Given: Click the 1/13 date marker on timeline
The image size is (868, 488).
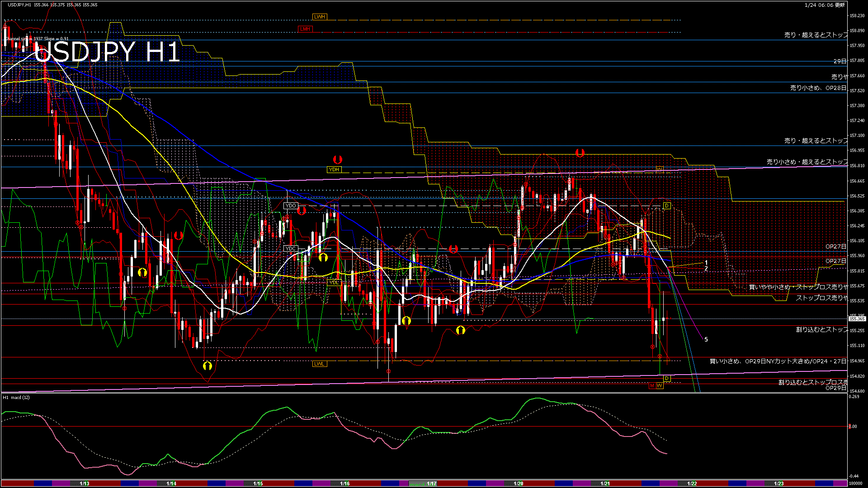Looking at the screenshot, I should click(85, 483).
